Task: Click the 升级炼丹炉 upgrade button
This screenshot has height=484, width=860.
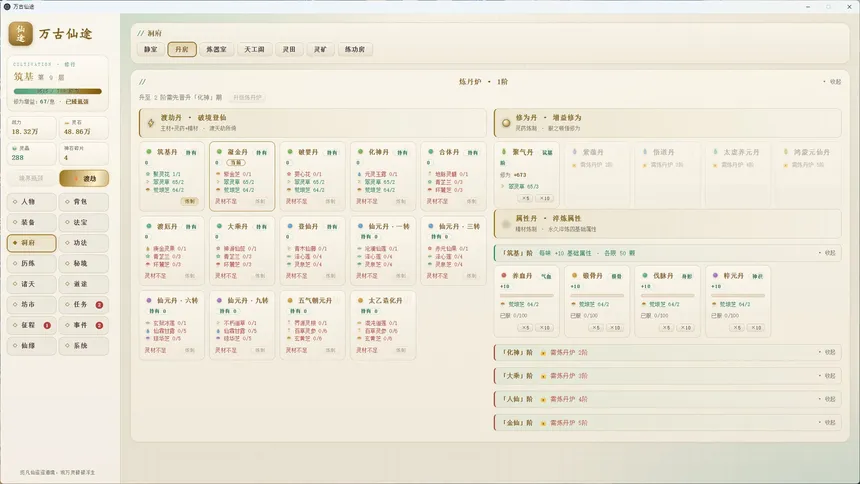Action: click(x=247, y=97)
